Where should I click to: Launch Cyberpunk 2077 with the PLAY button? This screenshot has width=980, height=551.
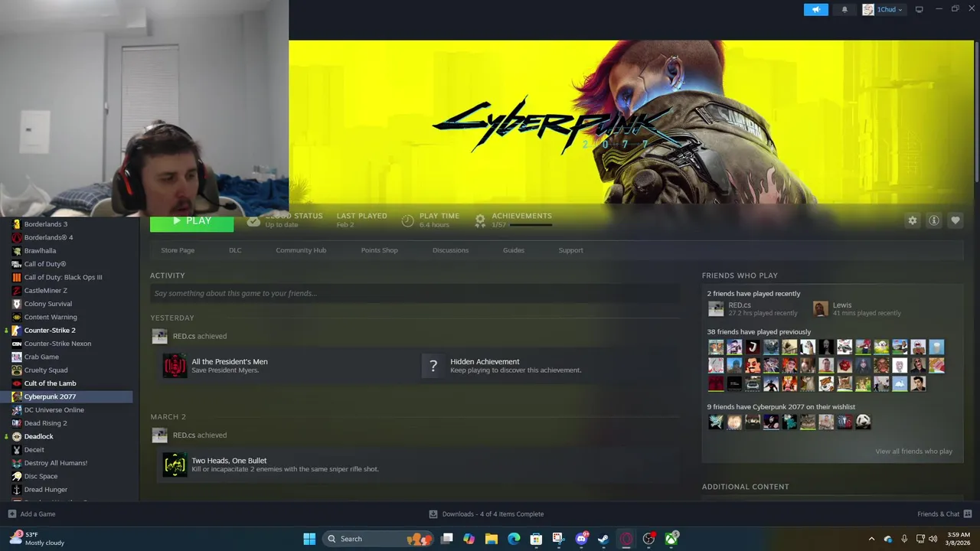[192, 221]
